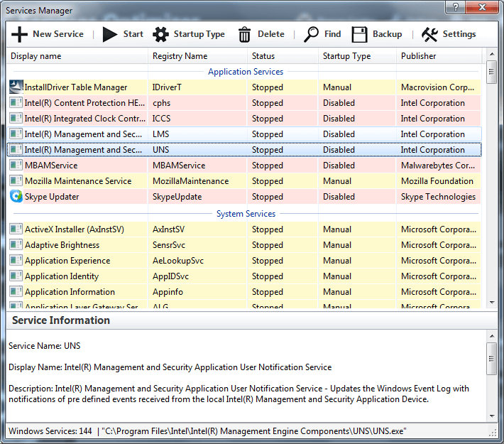Click the Skype Updater service icon
Viewport: 504px width, 444px height.
(x=16, y=197)
